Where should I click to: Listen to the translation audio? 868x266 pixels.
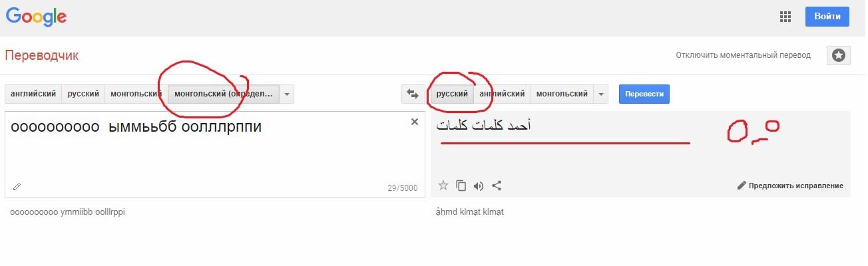[x=478, y=186]
